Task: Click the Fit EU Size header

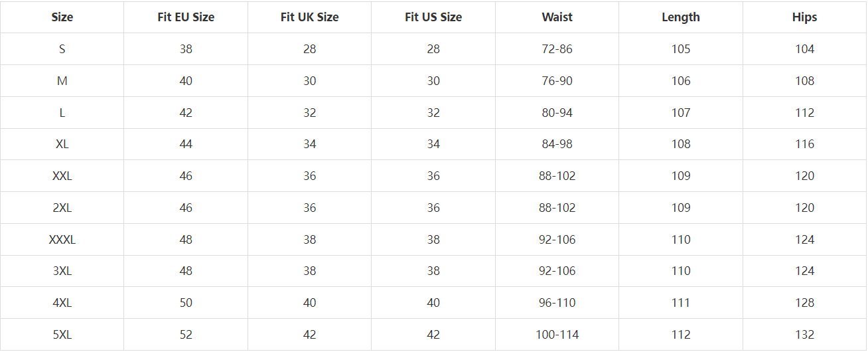Action: 186,17
